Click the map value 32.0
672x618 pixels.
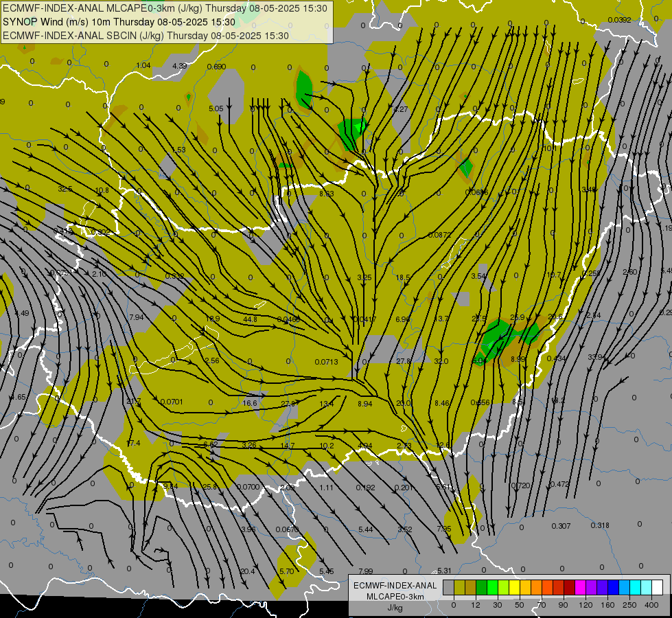pyautogui.click(x=441, y=361)
